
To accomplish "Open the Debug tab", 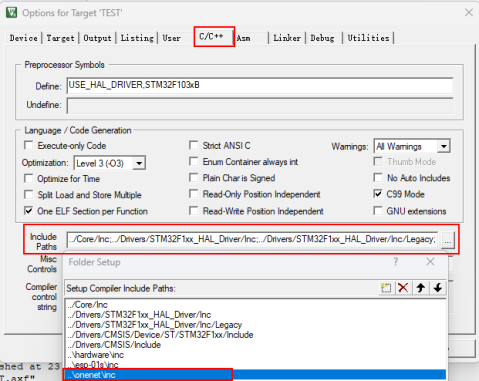I will tap(322, 38).
